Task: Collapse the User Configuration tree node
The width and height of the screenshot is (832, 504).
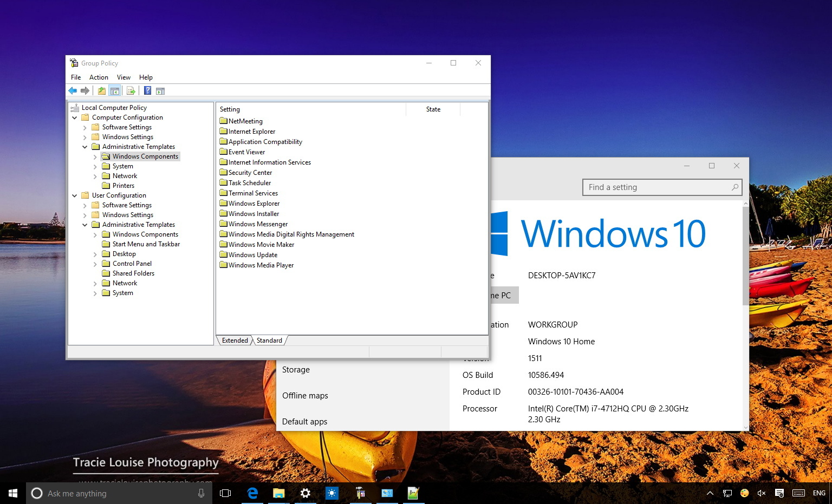Action: (x=75, y=195)
